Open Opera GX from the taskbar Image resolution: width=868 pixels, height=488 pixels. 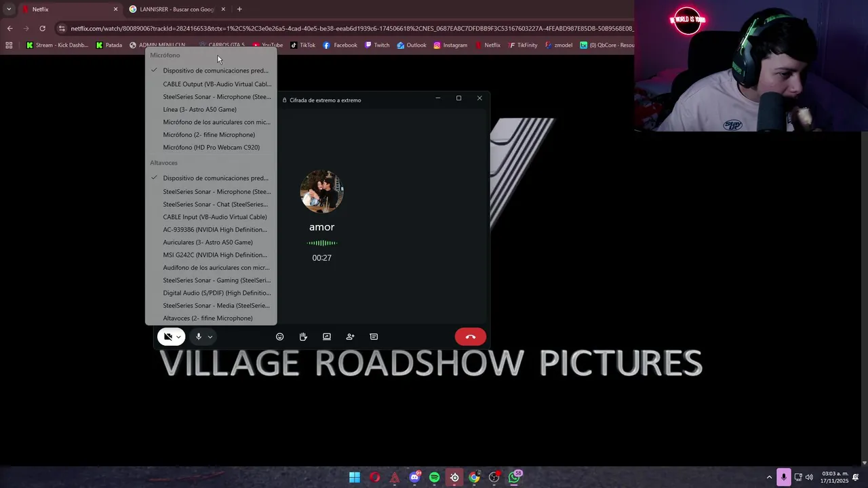pos(374,477)
